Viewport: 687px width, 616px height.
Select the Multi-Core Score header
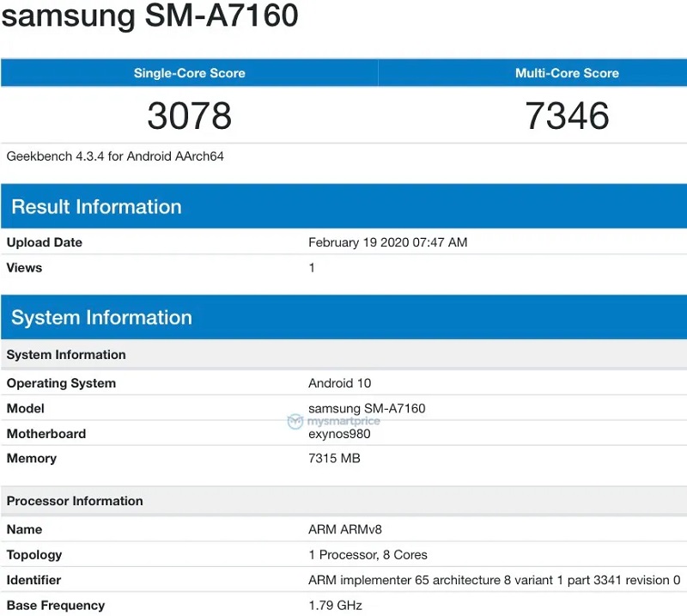(x=567, y=73)
